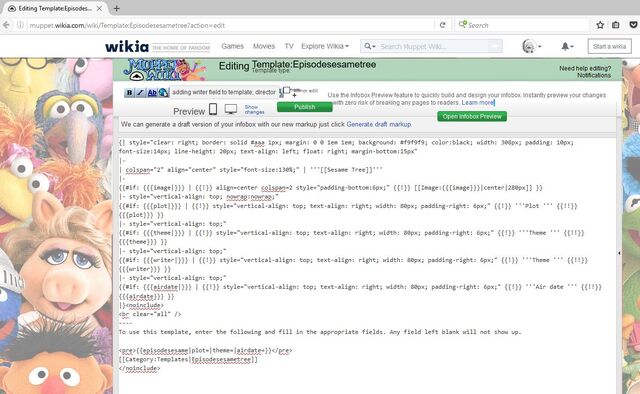Show changes link
This screenshot has width=640, height=394.
[254, 109]
